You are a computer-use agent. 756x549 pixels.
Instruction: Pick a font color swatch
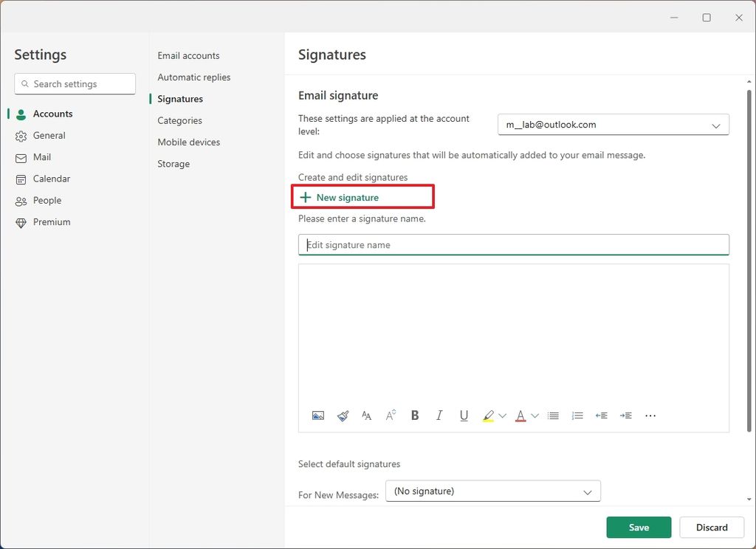click(521, 415)
